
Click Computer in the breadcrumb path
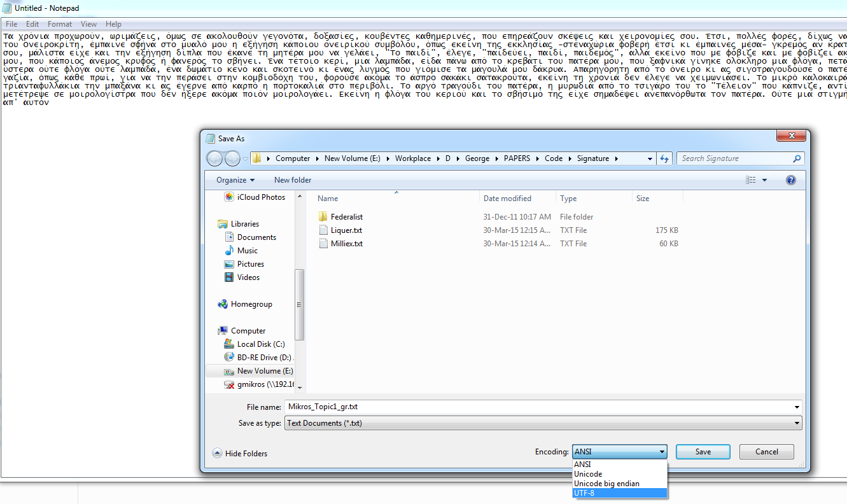click(x=293, y=158)
